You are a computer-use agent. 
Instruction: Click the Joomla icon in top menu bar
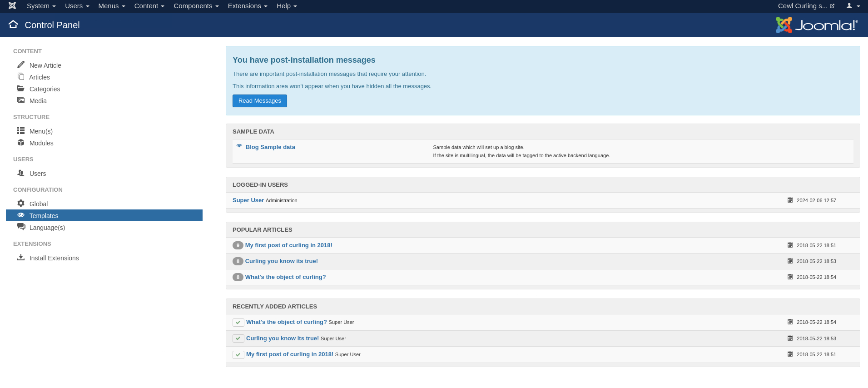coord(12,6)
